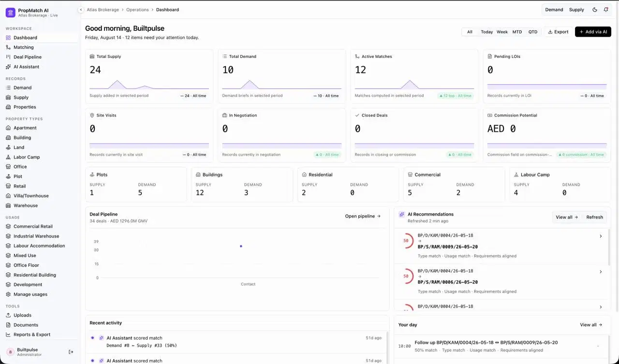Click the Export button

tap(558, 32)
